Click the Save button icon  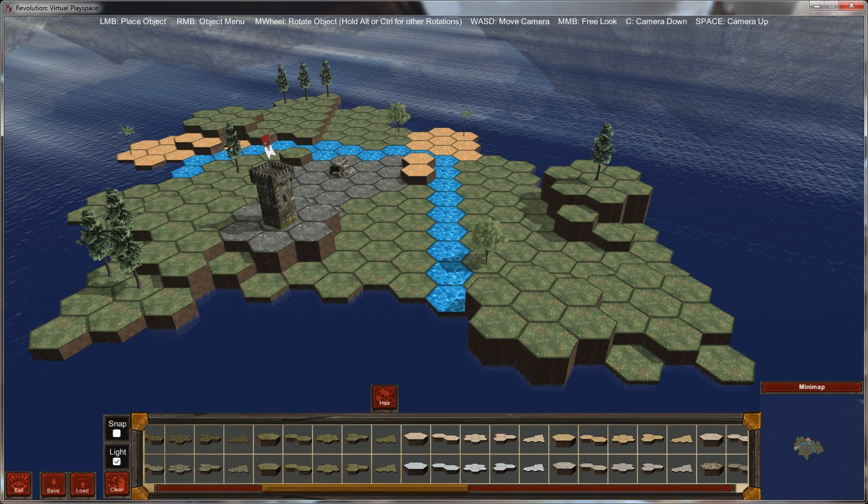pos(53,484)
